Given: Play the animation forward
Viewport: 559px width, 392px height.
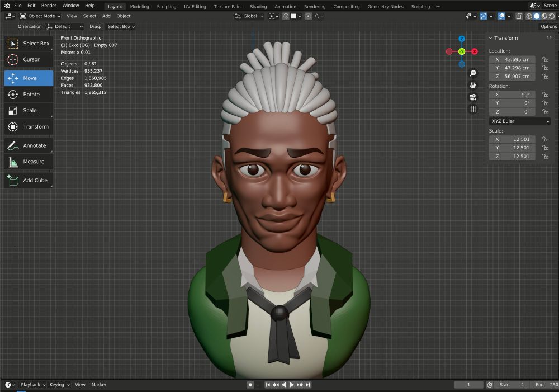Looking at the screenshot, I should click(x=292, y=385).
